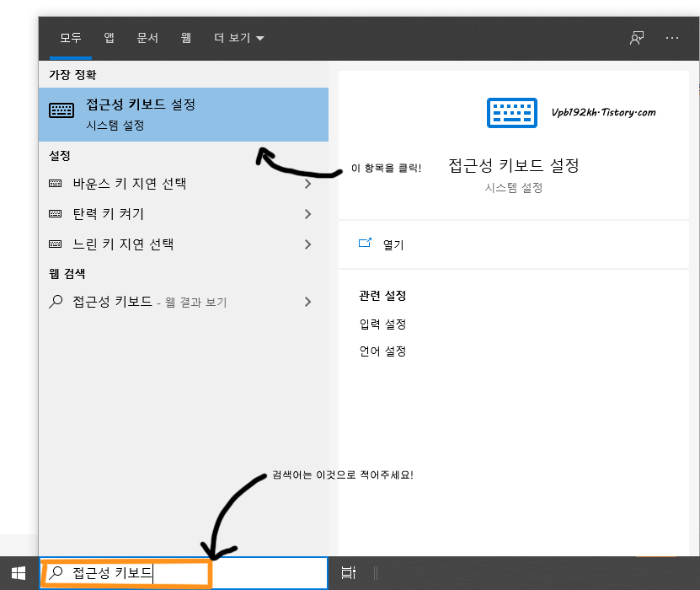Click the 설정 section header
Screen dimensions: 700x590
coord(60,155)
